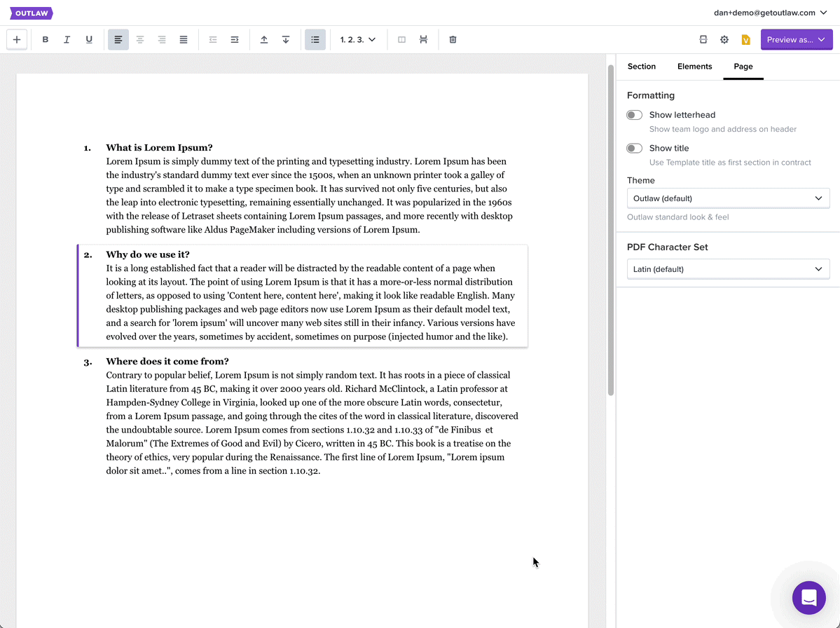840x628 pixels.
Task: Switch to the Section tab
Action: coord(641,67)
